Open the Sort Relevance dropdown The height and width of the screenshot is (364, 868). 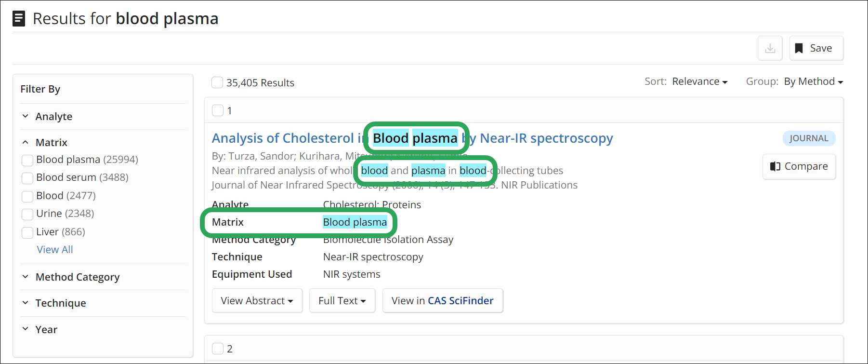[700, 81]
